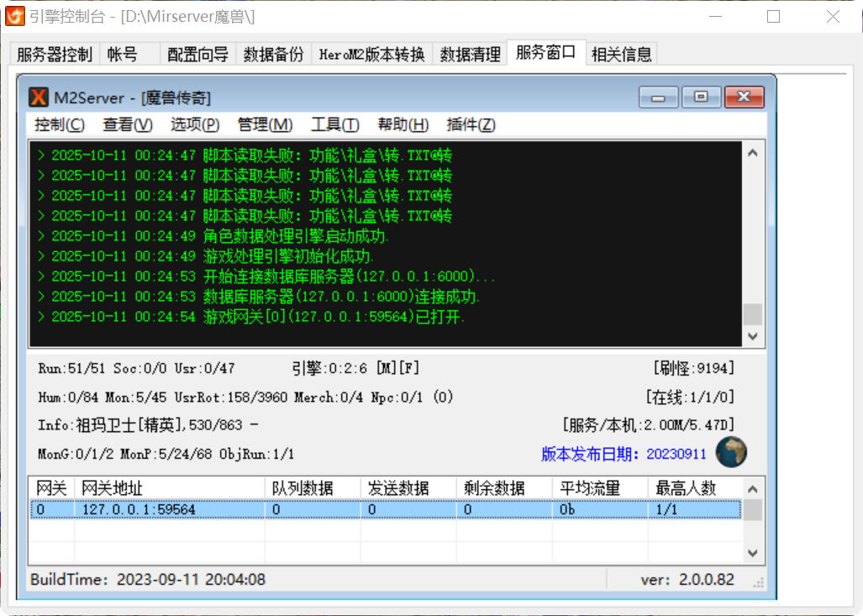Click the flame engine console icon in title bar
Image resolution: width=863 pixels, height=616 pixels.
13,16
